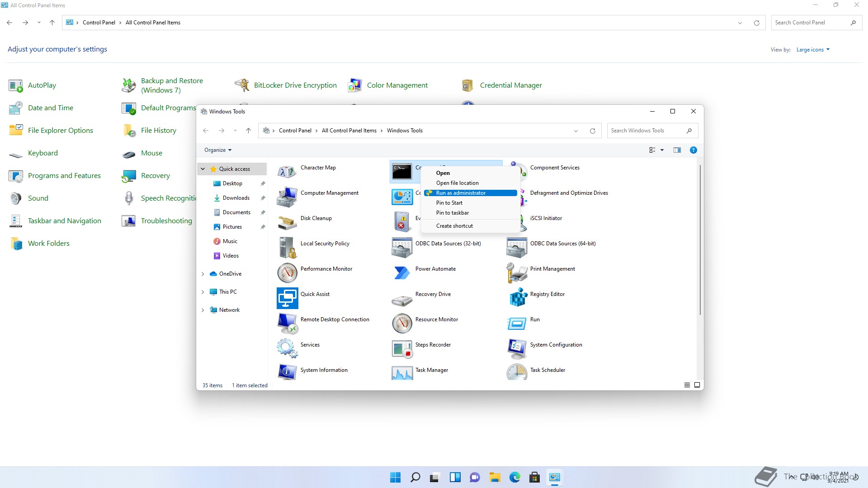Select Create shortcut from context menu
868x488 pixels.
470,226
